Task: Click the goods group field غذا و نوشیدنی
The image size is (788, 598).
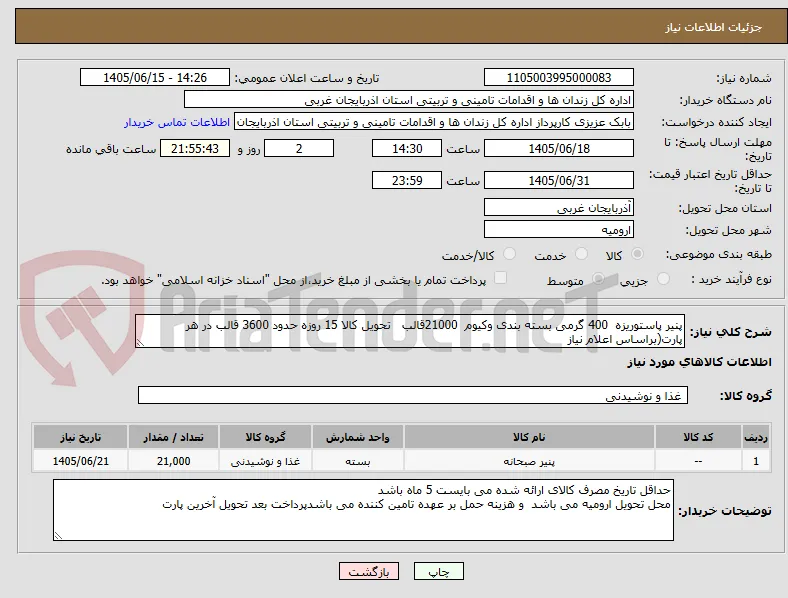Action: (x=413, y=395)
